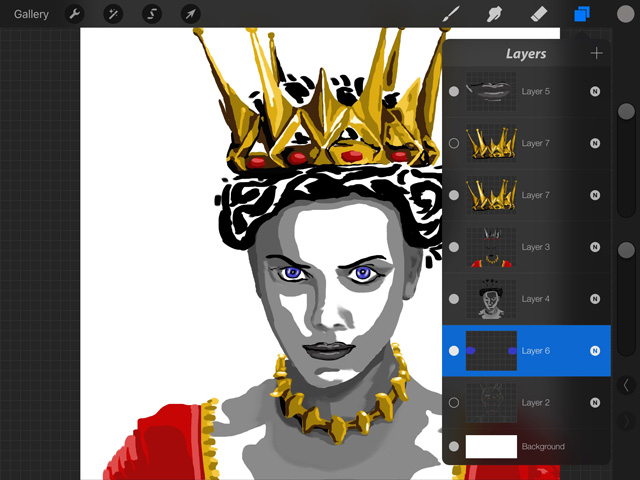Image resolution: width=640 pixels, height=480 pixels.
Task: Hide Layer 3 with its visibility dot
Action: [454, 247]
